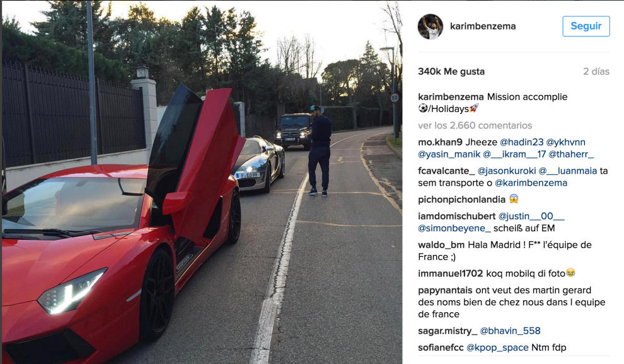The height and width of the screenshot is (364, 624).
Task: Click the @simonbeyene_ mention
Action: tap(454, 228)
